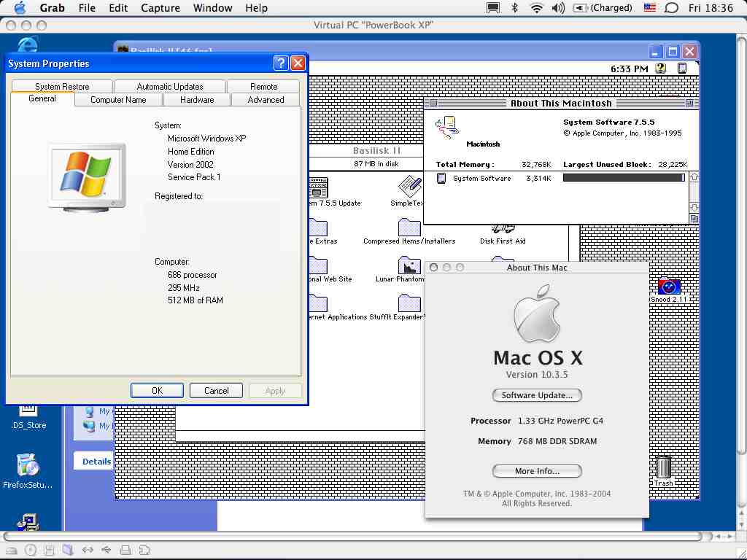Expand the Details pane in Windows Explorer

pyautogui.click(x=96, y=461)
